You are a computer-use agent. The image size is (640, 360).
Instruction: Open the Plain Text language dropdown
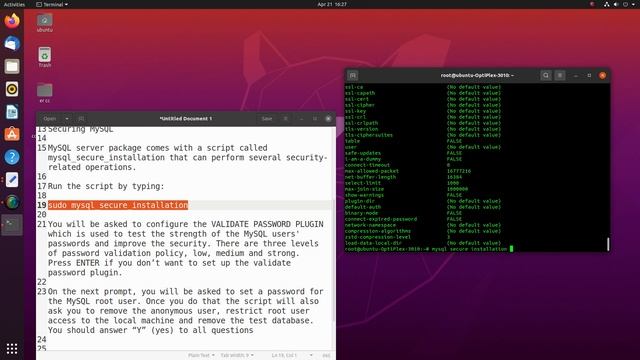[201, 355]
